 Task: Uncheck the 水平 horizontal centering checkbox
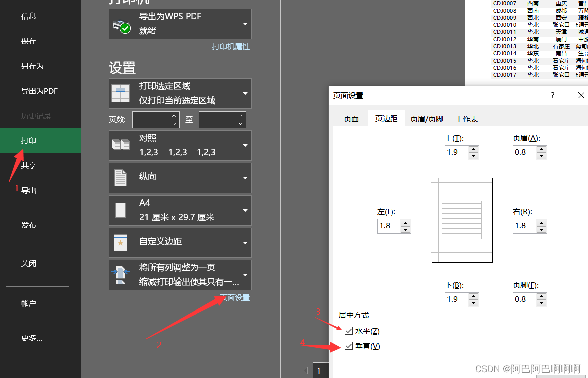349,330
